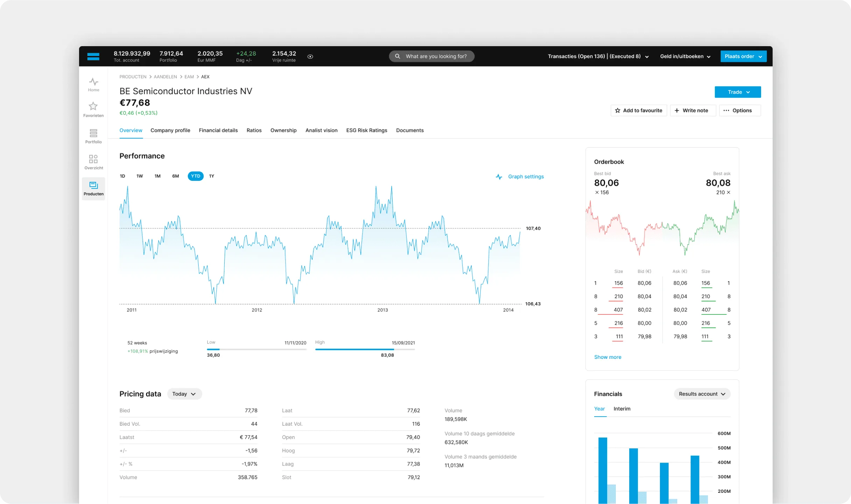Screen dimensions: 851x504
Task: Click the search magnifier icon
Action: pyautogui.click(x=398, y=56)
